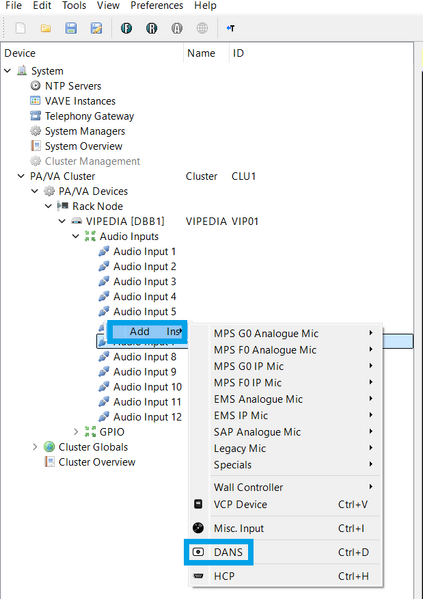Click the System Overview document icon
423x599 pixels.
coord(35,146)
